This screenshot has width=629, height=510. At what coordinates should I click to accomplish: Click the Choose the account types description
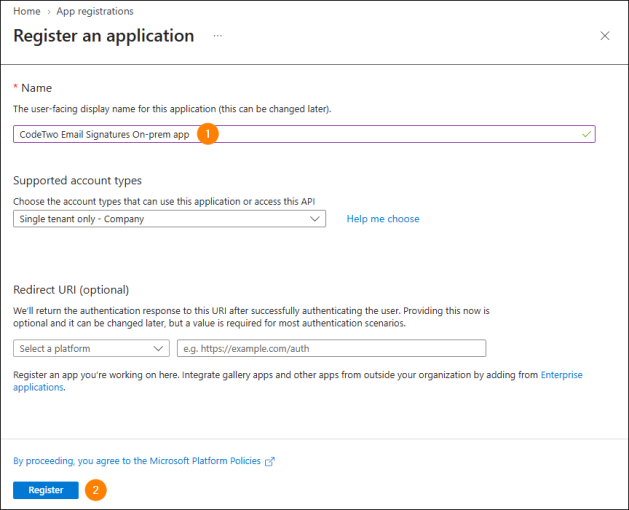point(164,201)
